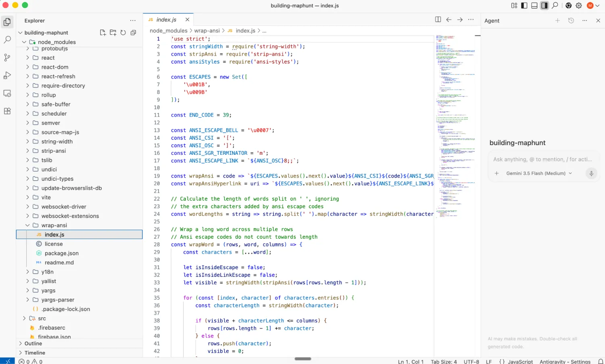
Task: Open Agent panel more options
Action: 585,21
